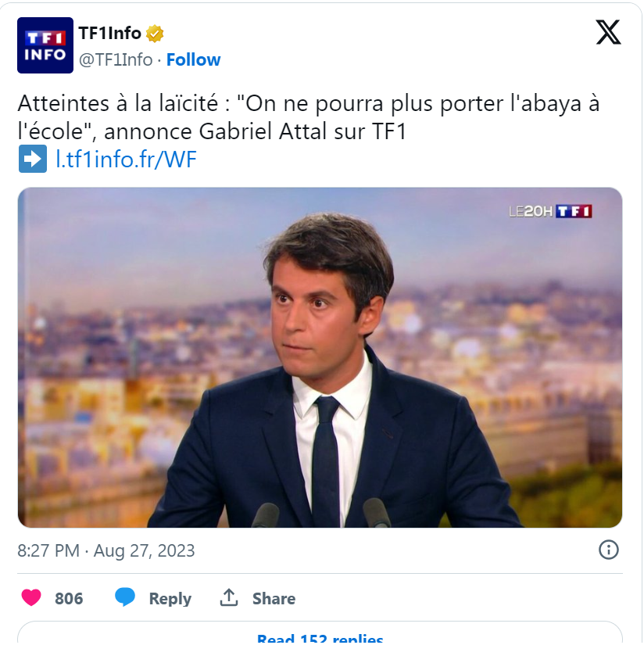Follow the TF1Info account
The height and width of the screenshot is (645, 644).
193,59
